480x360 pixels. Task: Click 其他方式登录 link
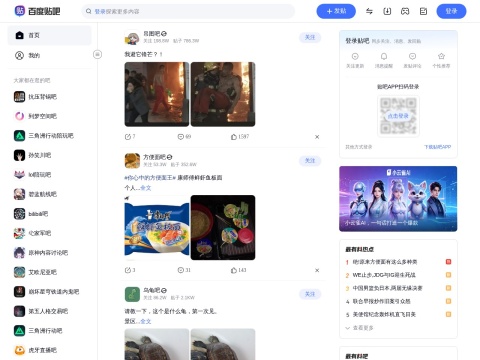coord(359,147)
